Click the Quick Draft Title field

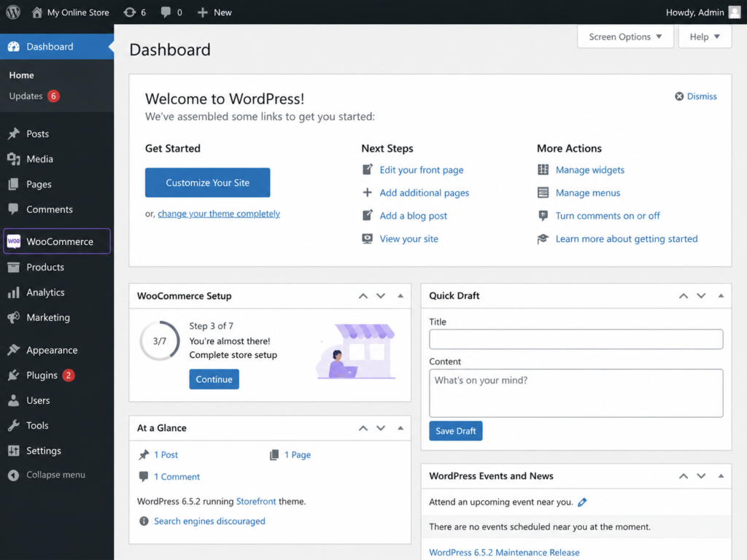[576, 339]
